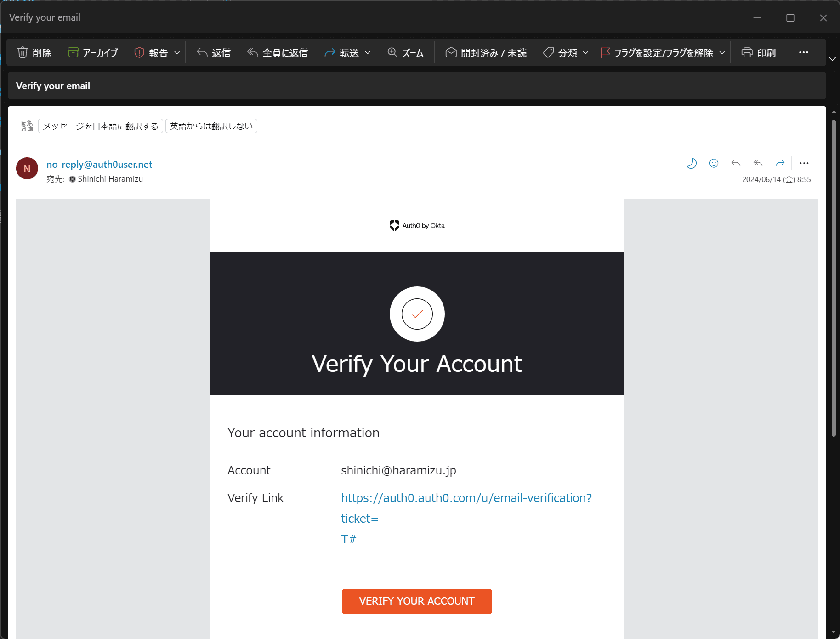Click the Zoom (ズーム) magnifier icon
The image size is (840, 639).
[x=392, y=53]
